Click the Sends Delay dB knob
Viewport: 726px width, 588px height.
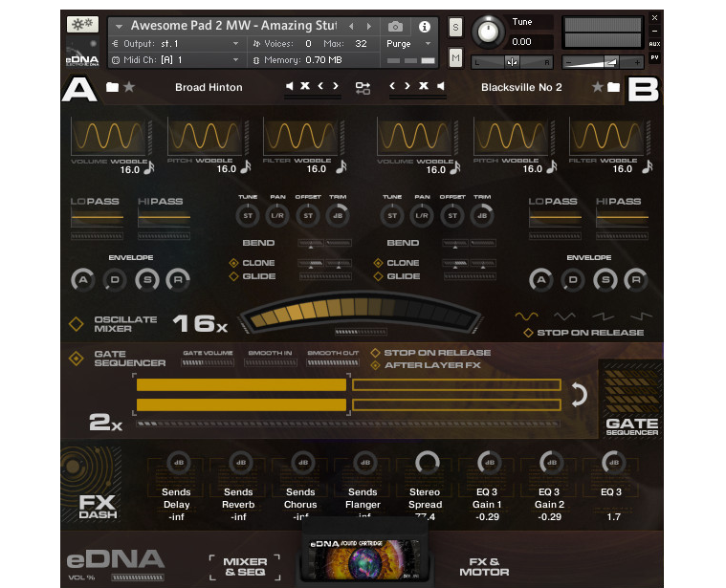[x=178, y=462]
